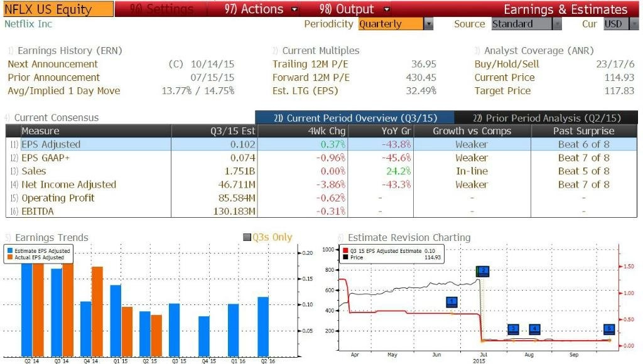
Task: Click the black Price legend swatch
Action: pos(345,257)
